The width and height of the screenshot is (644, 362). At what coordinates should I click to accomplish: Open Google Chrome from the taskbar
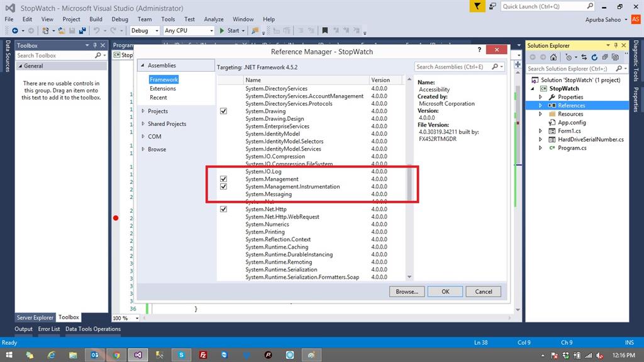pos(116,355)
